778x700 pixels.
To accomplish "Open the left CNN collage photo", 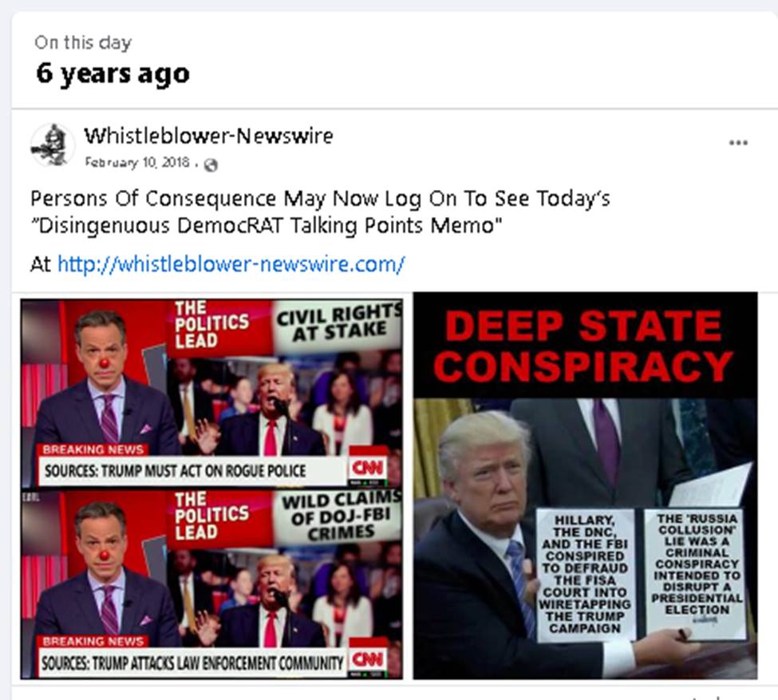I will tap(212, 488).
